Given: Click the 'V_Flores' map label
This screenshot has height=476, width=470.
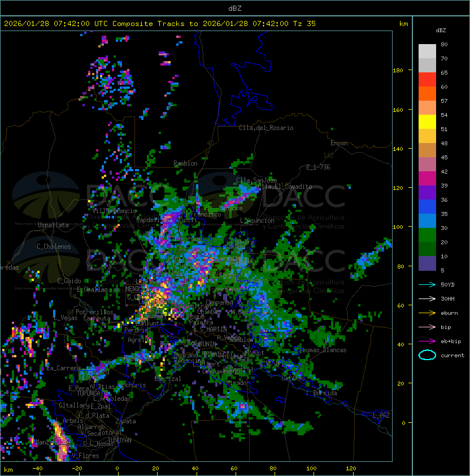Looking at the screenshot, I should pos(85,456).
